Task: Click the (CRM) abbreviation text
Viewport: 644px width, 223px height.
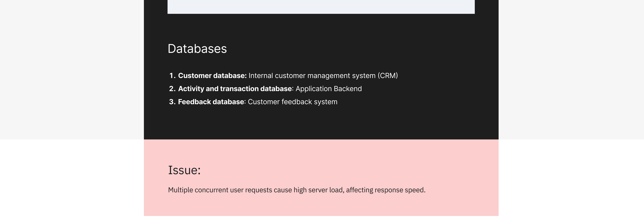Action: click(388, 76)
